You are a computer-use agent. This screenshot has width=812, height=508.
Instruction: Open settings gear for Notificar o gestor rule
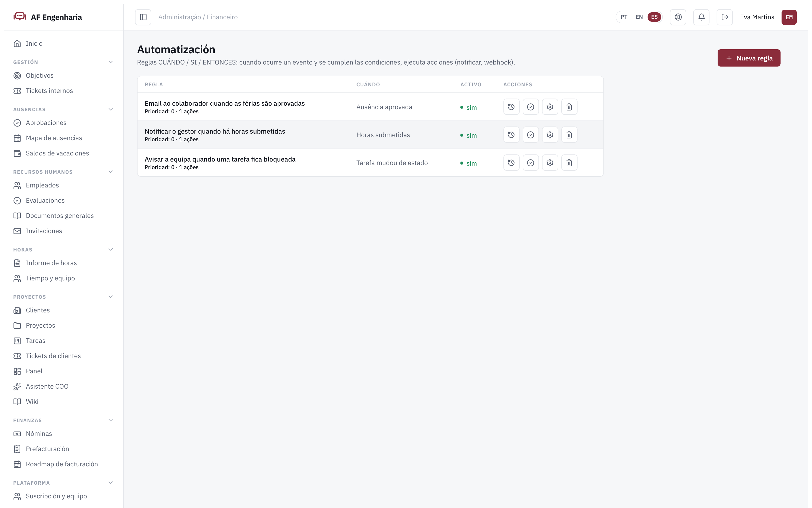tap(550, 135)
